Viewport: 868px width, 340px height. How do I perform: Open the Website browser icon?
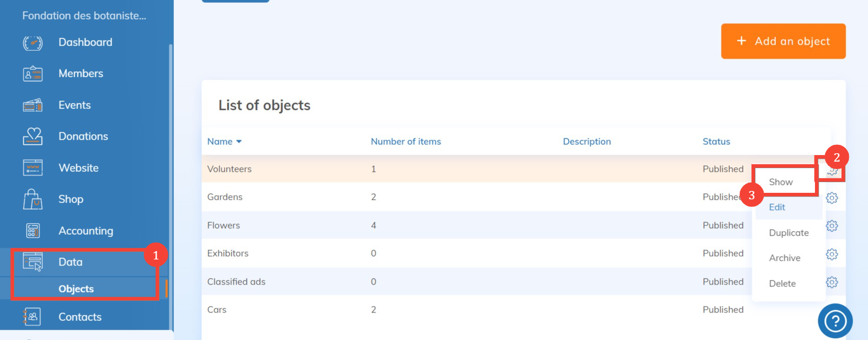point(33,168)
